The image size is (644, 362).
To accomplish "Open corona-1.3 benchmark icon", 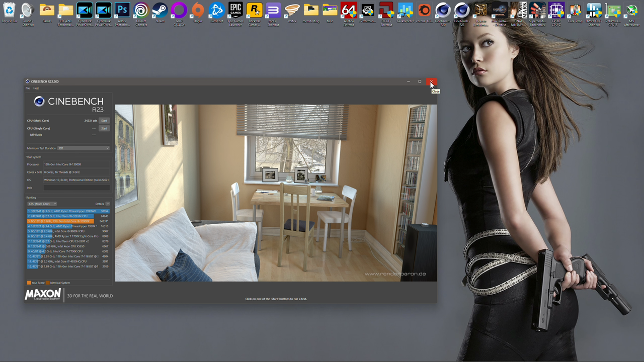I will pos(424,13).
